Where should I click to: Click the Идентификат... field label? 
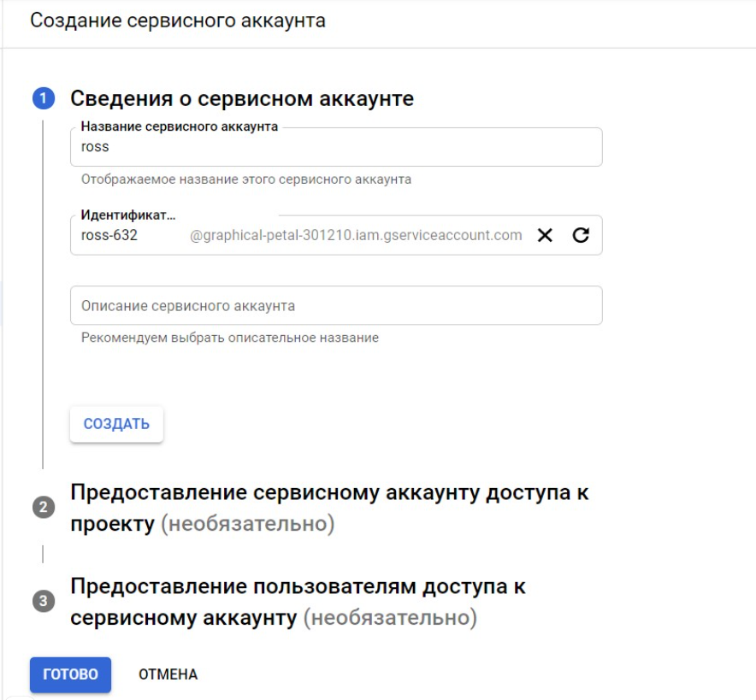pos(128,215)
